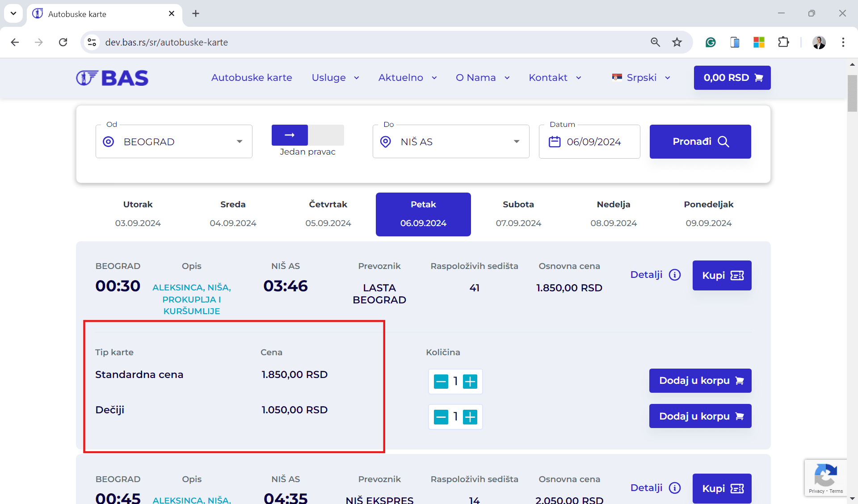Open the Microsoft colored squares extension
Viewport: 858px width, 504px height.
point(759,42)
